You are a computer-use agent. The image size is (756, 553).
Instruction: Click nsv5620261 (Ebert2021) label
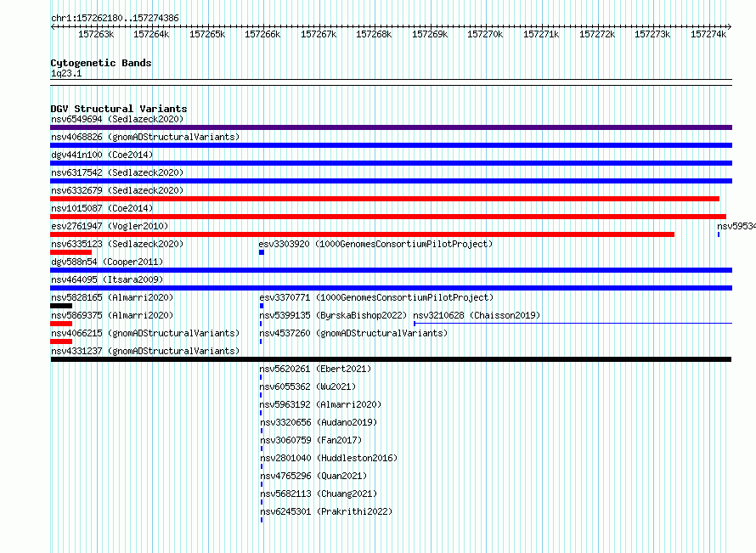point(315,369)
